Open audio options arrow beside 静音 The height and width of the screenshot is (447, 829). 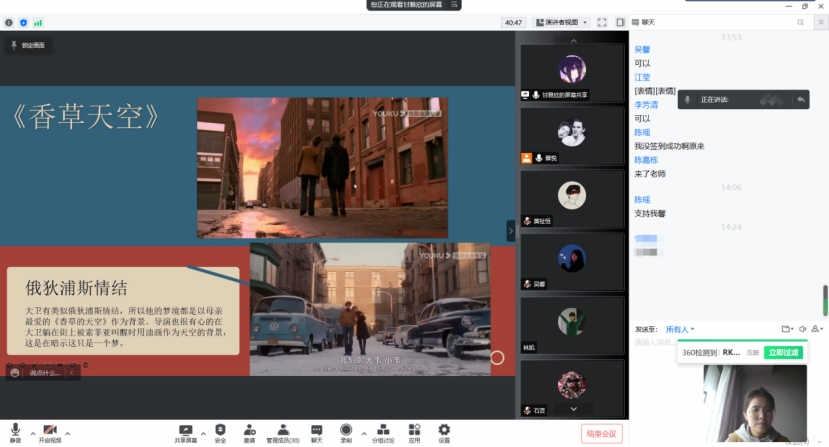point(33,433)
